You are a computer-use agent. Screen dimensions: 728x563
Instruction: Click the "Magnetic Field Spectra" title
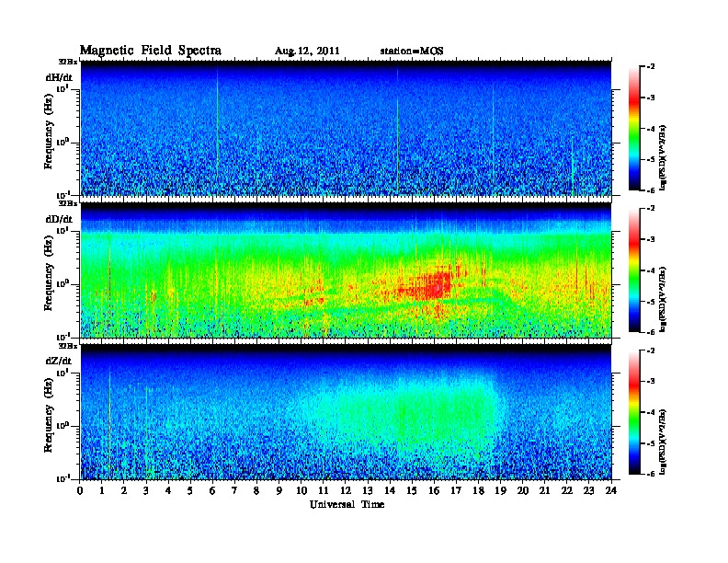point(151,51)
